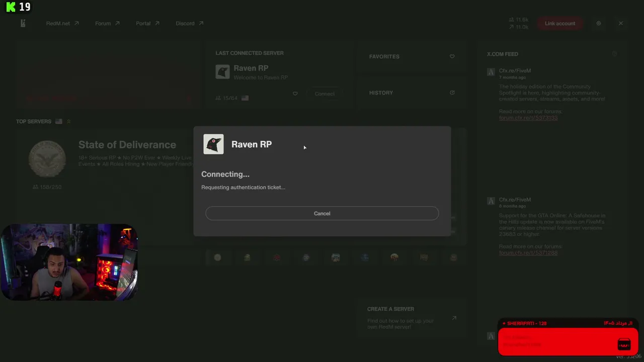Select the third red server icon in row
Viewport: 644px width, 362px height.
click(x=277, y=257)
